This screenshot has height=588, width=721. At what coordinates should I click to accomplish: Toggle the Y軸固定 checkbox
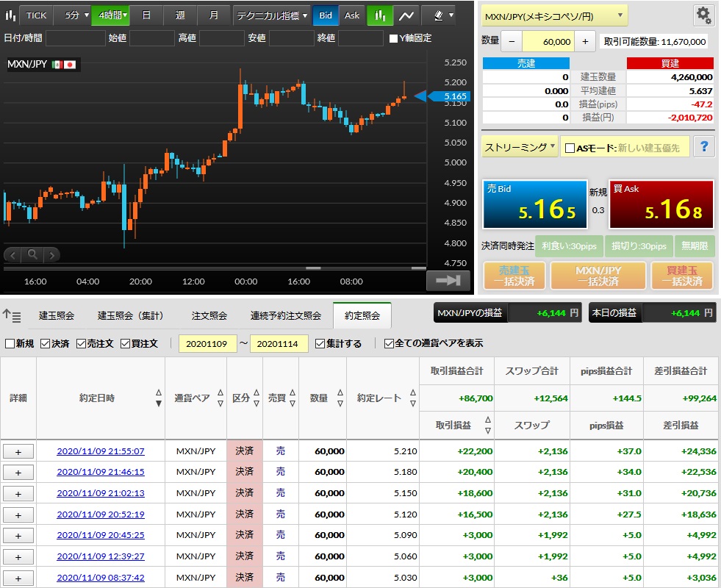click(394, 38)
